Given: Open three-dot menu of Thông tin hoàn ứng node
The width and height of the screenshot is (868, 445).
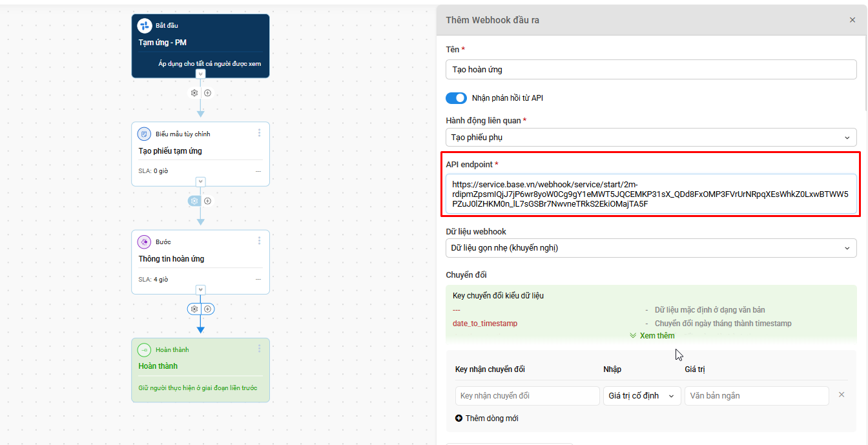Looking at the screenshot, I should [x=260, y=241].
